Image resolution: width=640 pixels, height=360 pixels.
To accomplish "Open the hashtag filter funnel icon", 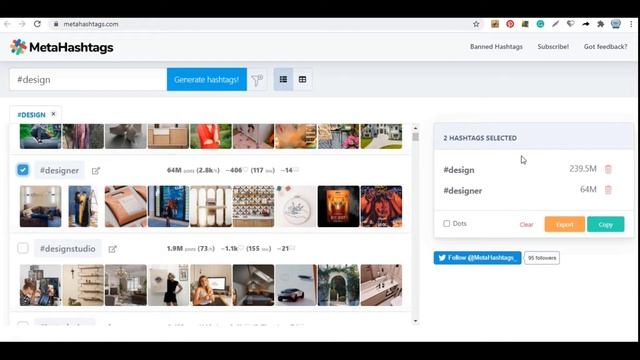I will 257,80.
